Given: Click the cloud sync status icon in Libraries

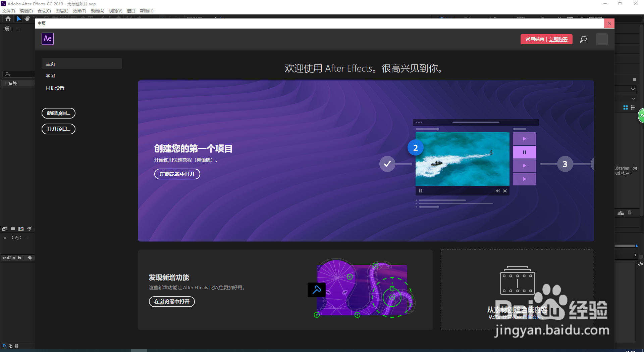Looking at the screenshot, I should [621, 213].
